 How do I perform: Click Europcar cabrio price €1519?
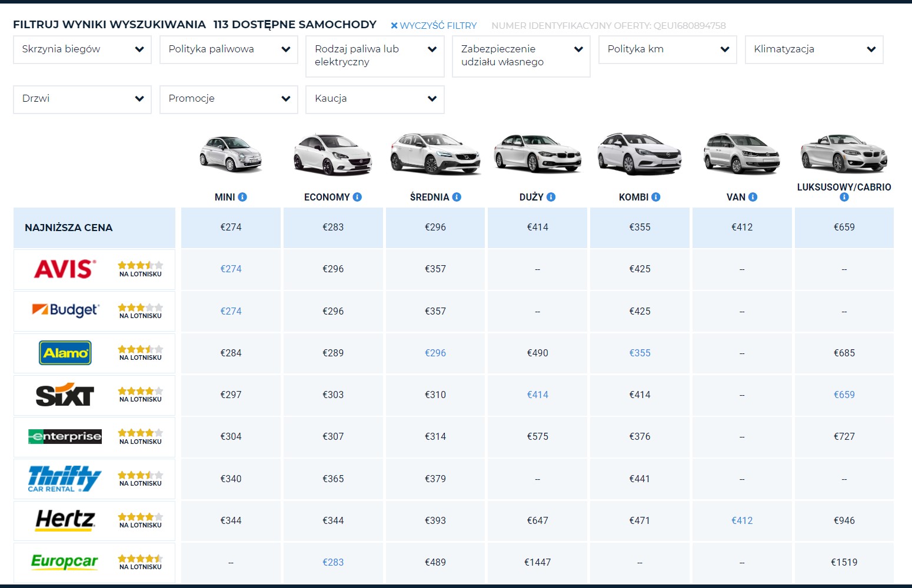coord(844,562)
